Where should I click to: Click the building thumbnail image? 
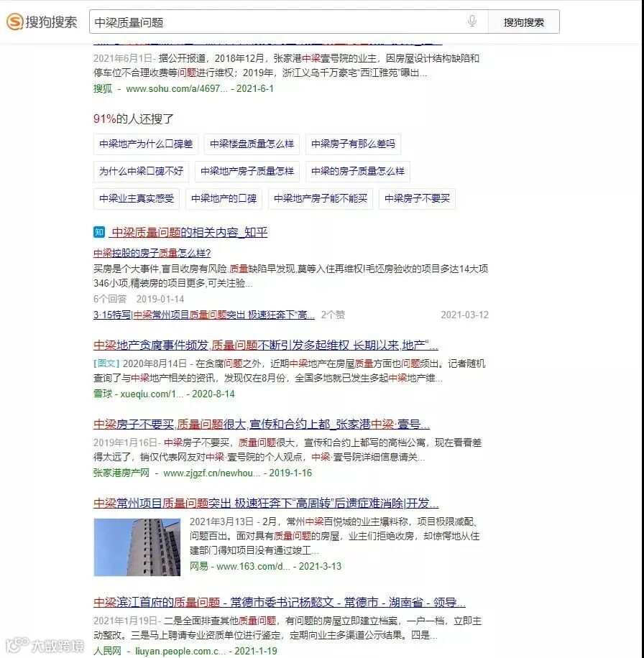click(137, 547)
